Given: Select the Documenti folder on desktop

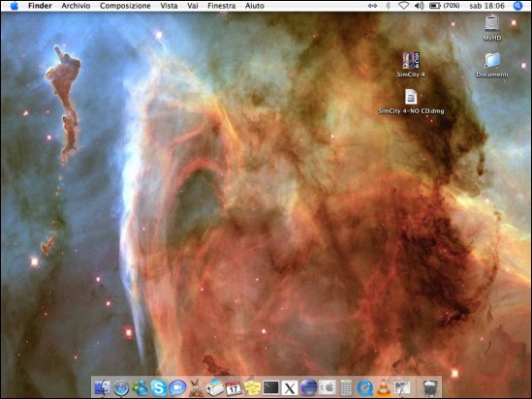Looking at the screenshot, I should [x=492, y=65].
